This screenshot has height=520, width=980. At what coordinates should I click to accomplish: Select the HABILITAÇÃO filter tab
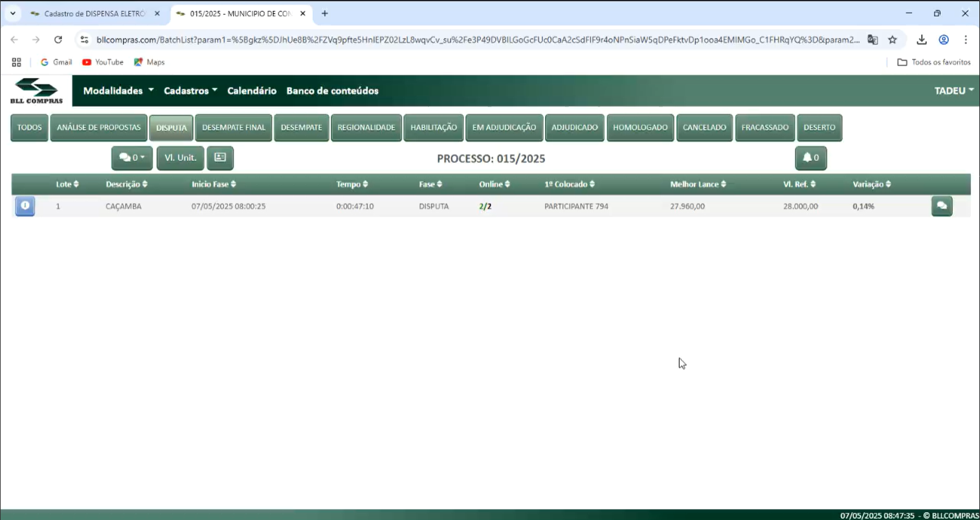(433, 127)
